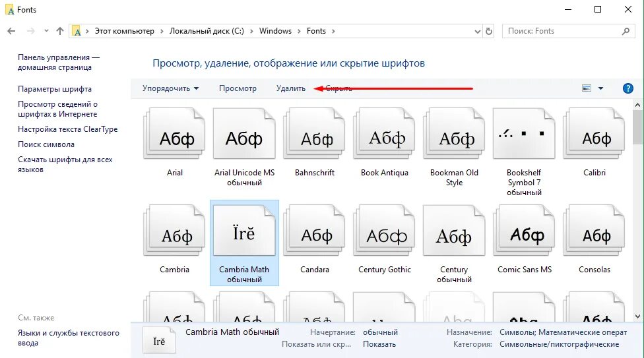Open Настройка текста ClearType link
Viewport: 644px width, 358px height.
pos(68,129)
